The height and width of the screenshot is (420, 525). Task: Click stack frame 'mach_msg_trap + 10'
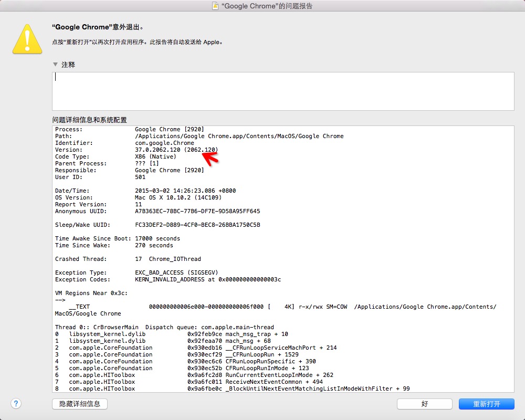(257, 334)
